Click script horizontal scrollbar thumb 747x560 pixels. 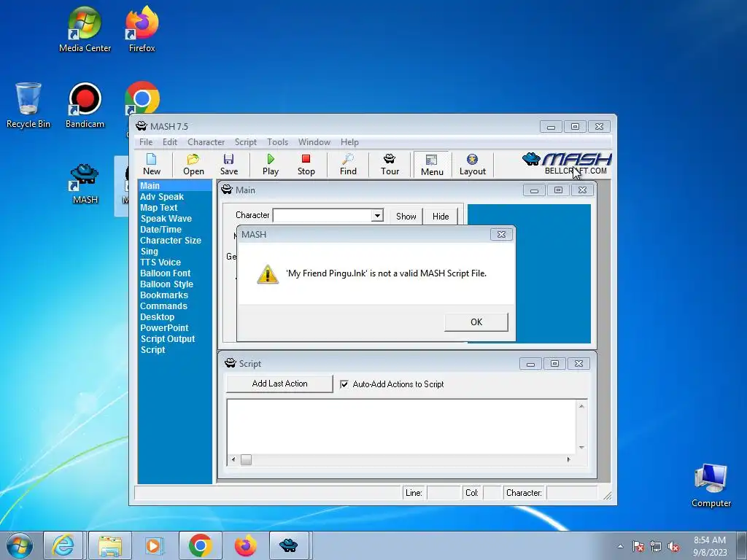246,459
